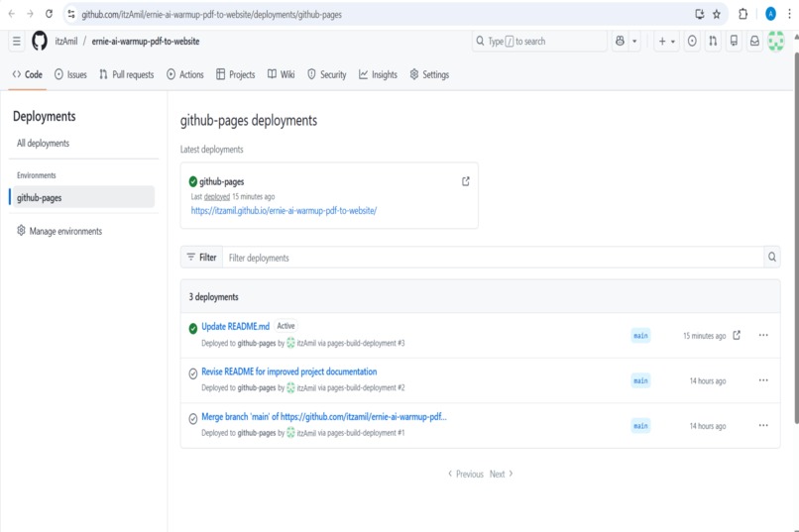Screen dimensions: 799x532
Task: Open the Code tab
Action: pos(28,74)
